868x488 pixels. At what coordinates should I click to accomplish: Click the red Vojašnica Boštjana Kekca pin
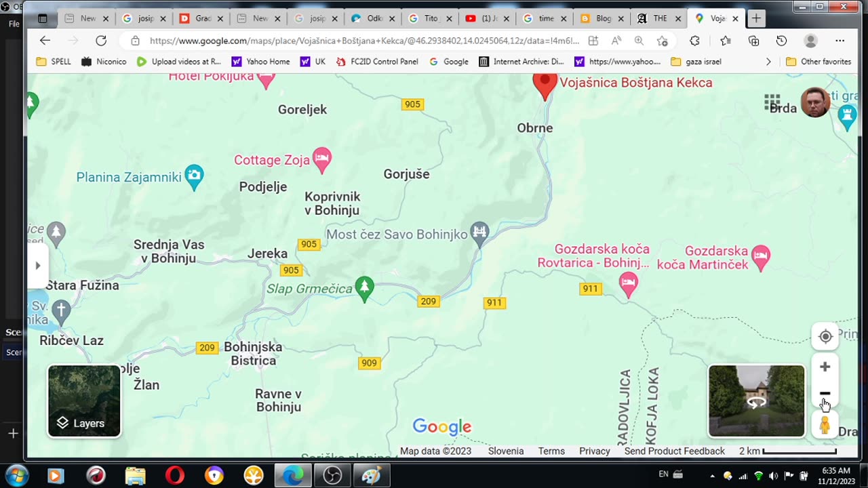tap(545, 86)
